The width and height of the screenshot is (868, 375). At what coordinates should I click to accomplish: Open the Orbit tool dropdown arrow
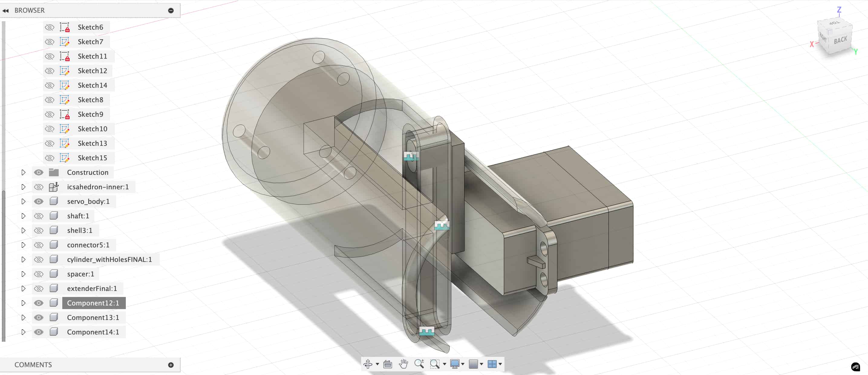[377, 364]
